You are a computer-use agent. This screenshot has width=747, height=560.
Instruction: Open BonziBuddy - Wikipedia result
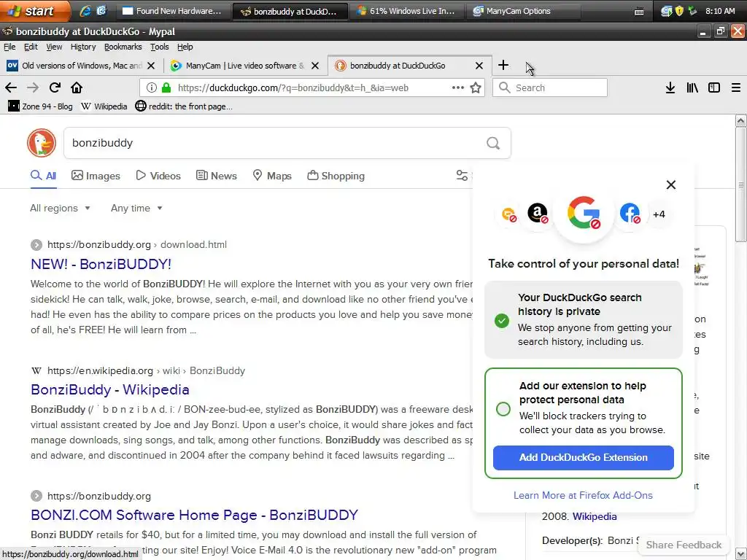pos(110,389)
